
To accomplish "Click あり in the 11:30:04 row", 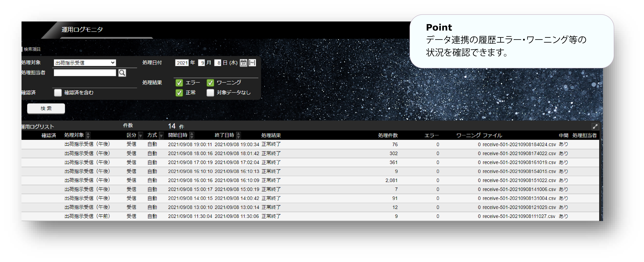I will coord(563,216).
